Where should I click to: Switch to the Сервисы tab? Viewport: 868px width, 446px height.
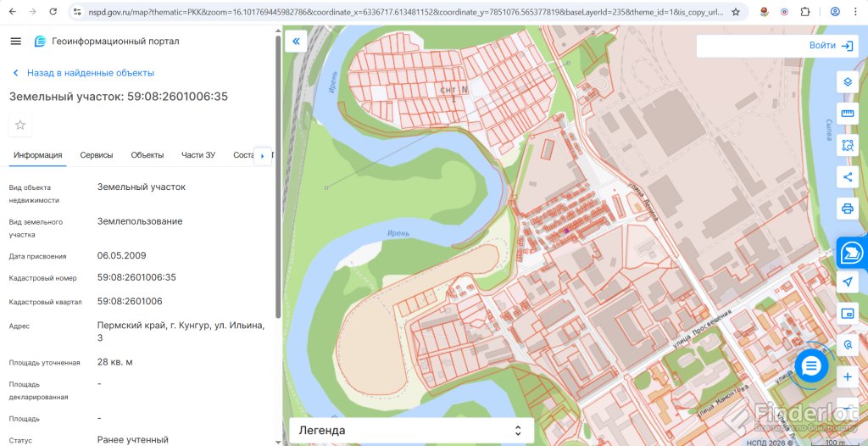tap(97, 155)
